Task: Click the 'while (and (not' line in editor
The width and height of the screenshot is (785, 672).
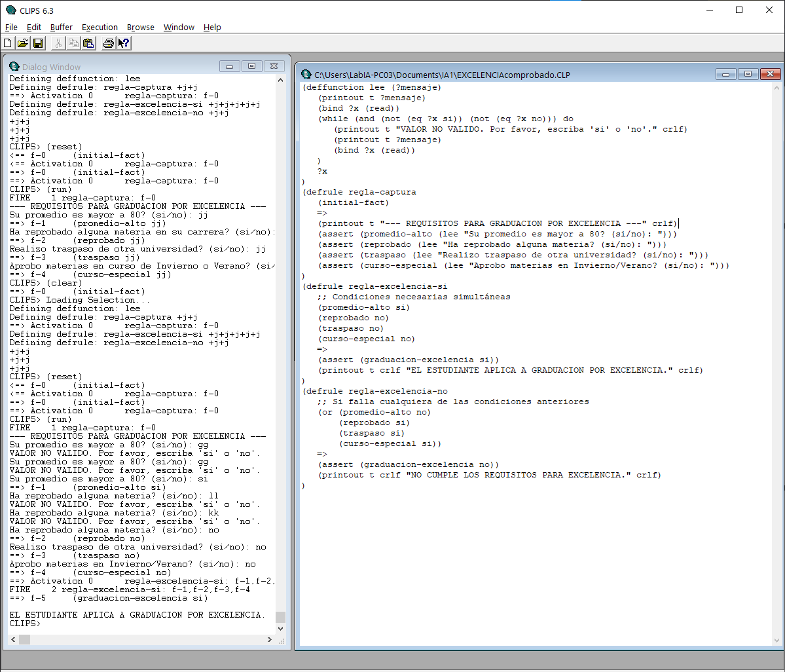Action: [446, 119]
